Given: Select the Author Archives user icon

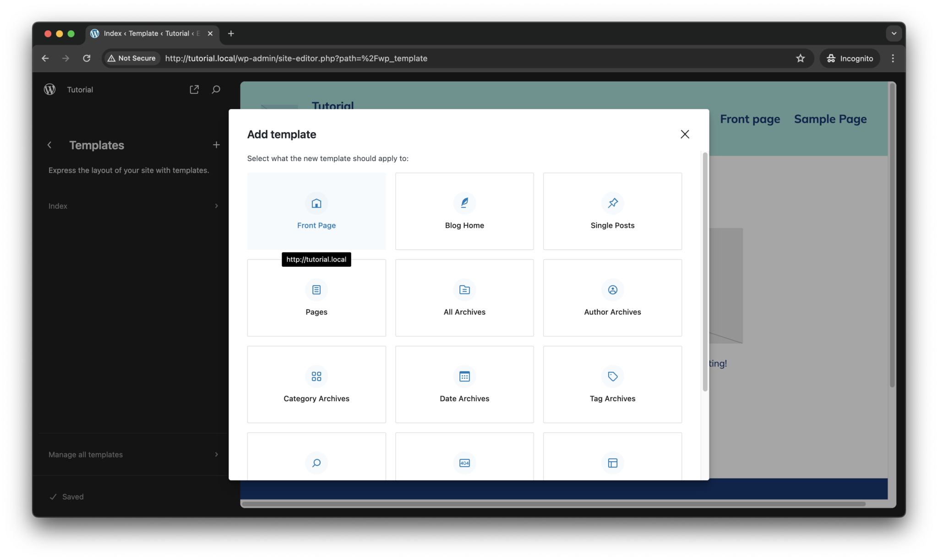Looking at the screenshot, I should [612, 290].
